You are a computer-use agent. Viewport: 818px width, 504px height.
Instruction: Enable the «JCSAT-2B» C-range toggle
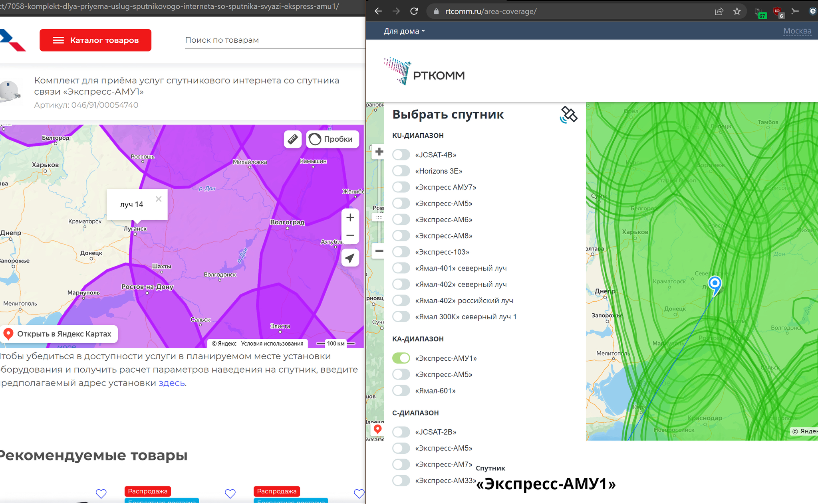click(401, 432)
